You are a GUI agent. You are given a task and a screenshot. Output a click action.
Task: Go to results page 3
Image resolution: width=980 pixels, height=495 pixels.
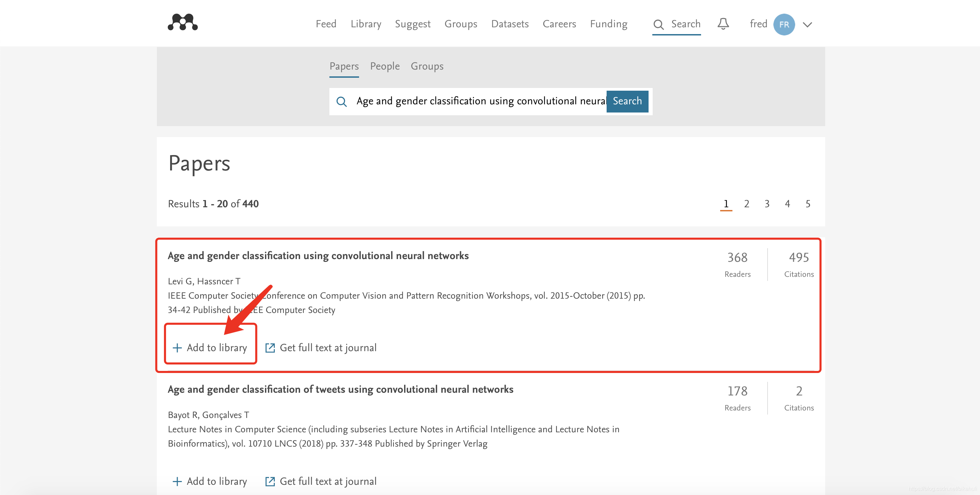point(767,204)
